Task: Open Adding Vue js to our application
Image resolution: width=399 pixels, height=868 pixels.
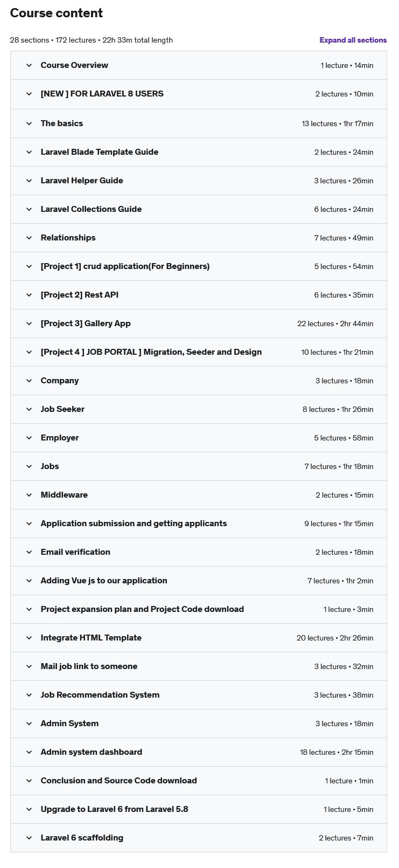Action: (104, 581)
